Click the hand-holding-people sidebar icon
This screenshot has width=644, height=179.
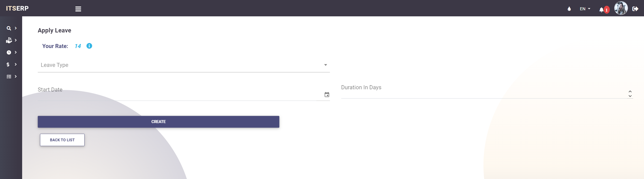point(9,40)
